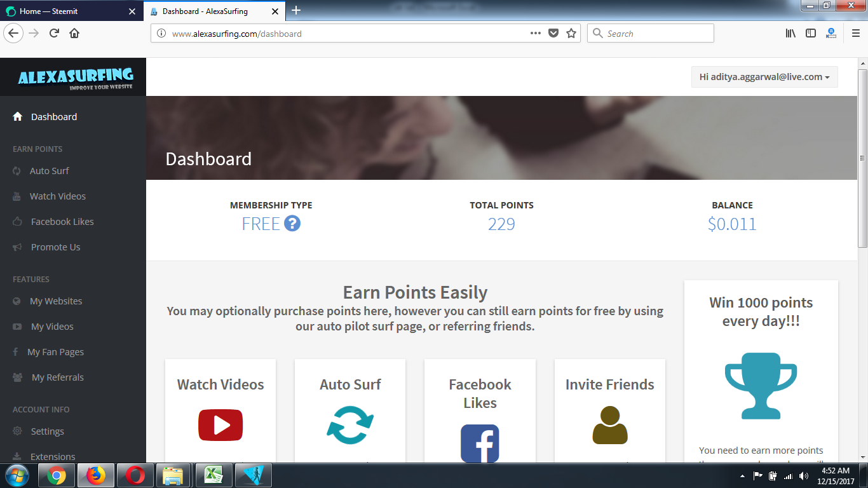Show site information icon in address bar
The width and height of the screenshot is (868, 488).
tap(161, 33)
